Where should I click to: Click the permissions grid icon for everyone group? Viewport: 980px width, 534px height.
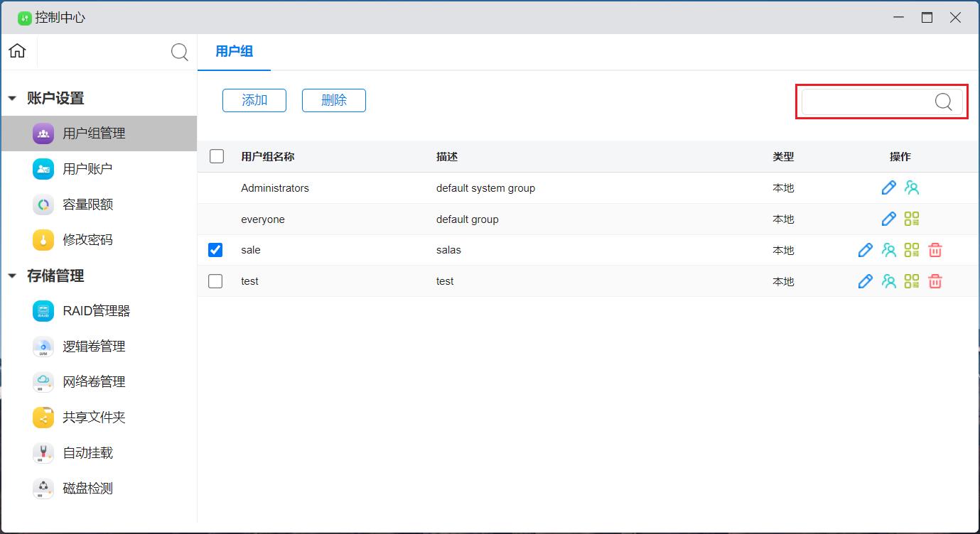(x=912, y=219)
